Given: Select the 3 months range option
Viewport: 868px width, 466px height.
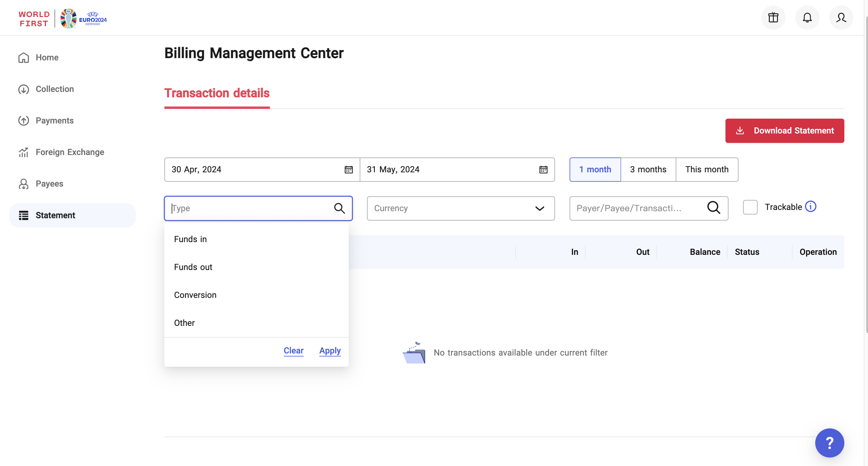Looking at the screenshot, I should [x=648, y=170].
